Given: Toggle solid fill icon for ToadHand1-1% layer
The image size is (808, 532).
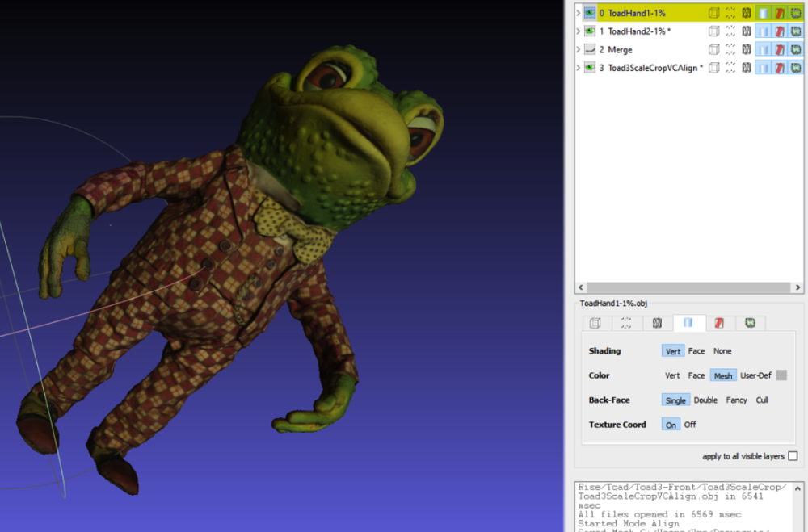Looking at the screenshot, I should 764,13.
